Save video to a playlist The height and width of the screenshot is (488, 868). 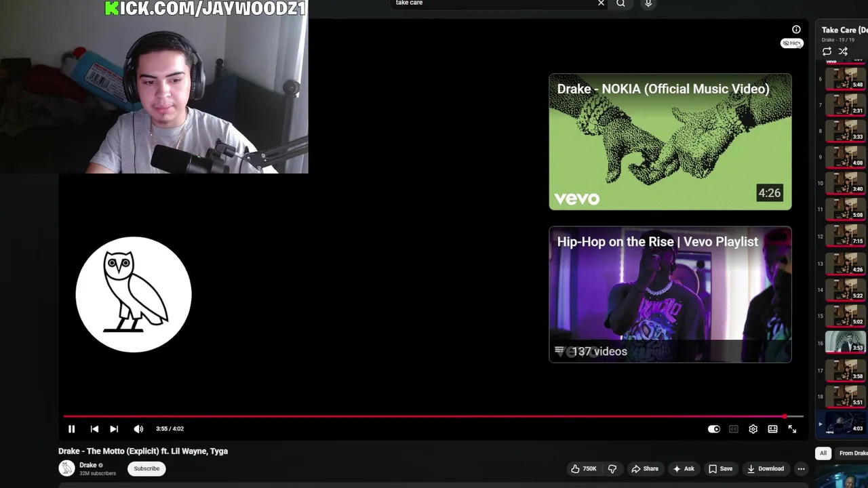tap(720, 468)
